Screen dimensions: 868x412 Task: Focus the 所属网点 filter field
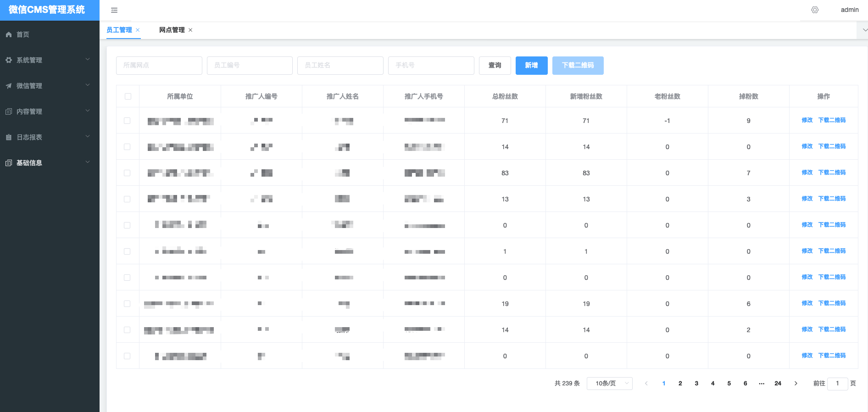pyautogui.click(x=159, y=66)
